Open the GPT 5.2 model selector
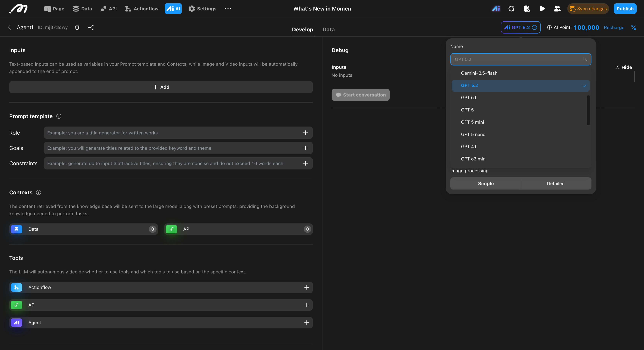Screen dimensions: 644x350 click(520, 27)
